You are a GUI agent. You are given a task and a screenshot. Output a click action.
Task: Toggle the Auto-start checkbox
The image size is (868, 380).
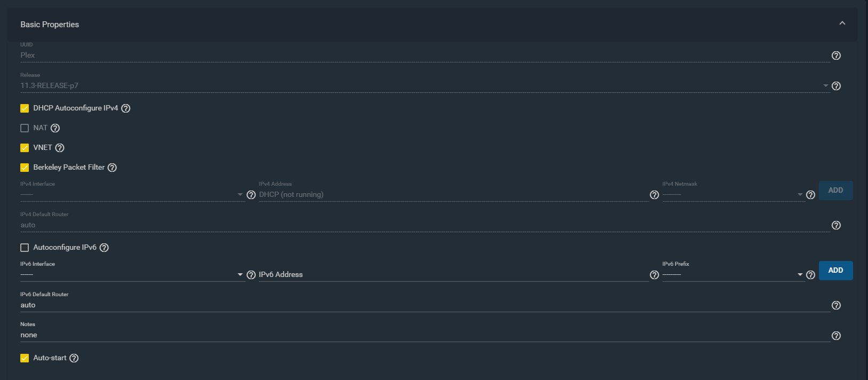point(25,358)
